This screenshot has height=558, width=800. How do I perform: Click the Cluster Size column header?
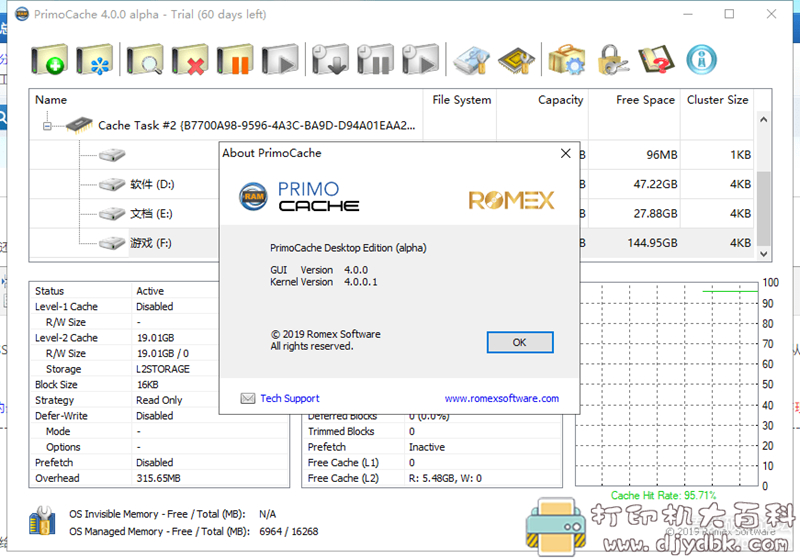click(717, 100)
